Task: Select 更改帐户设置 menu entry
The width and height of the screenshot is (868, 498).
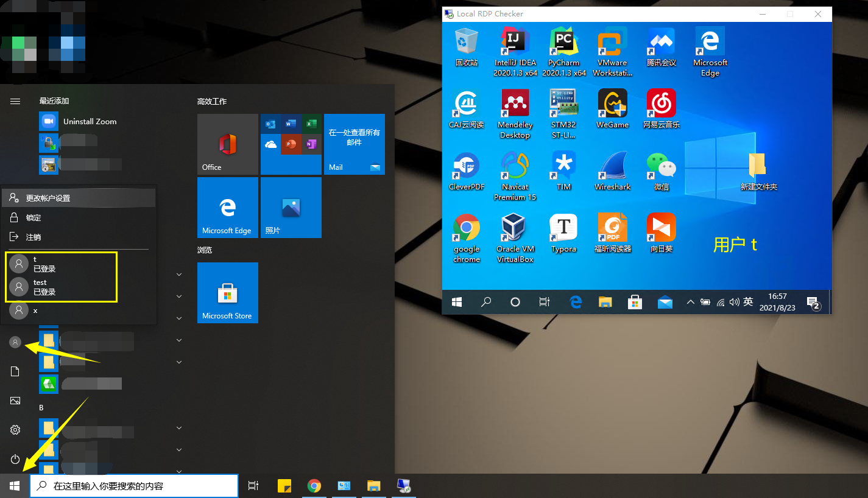Action: (79, 198)
